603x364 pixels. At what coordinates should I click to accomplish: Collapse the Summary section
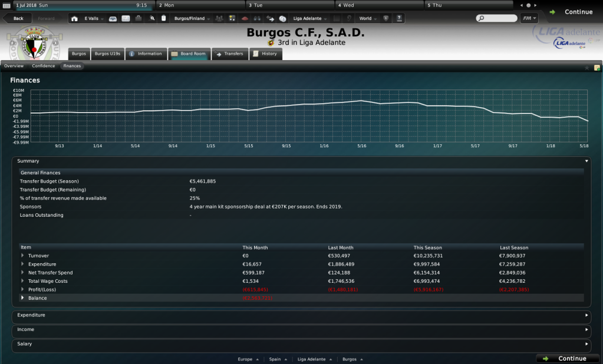click(586, 161)
